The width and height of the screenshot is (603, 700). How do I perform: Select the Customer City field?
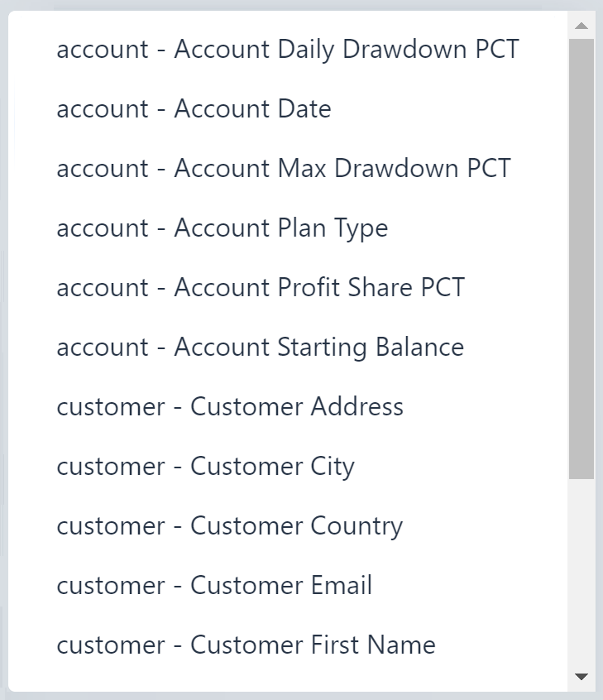tap(205, 466)
